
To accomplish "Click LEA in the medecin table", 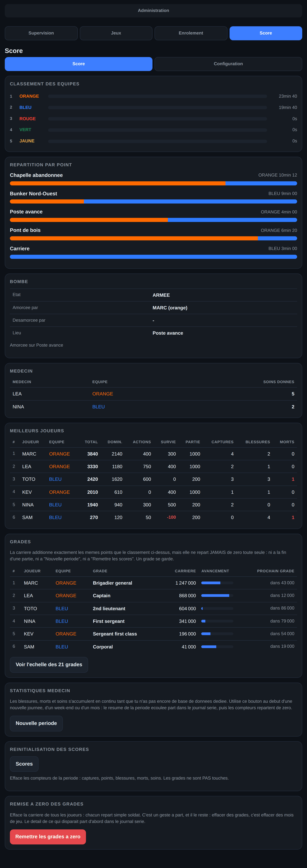I will click(x=17, y=394).
